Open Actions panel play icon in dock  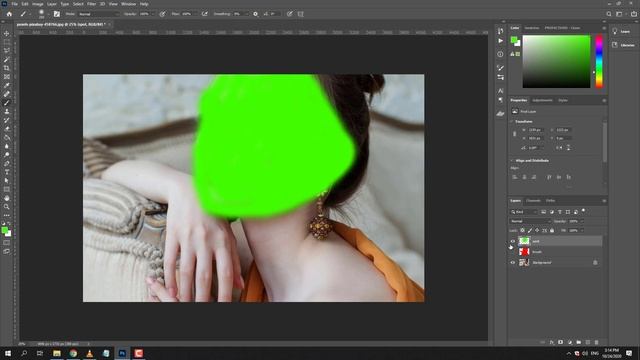coord(500,41)
